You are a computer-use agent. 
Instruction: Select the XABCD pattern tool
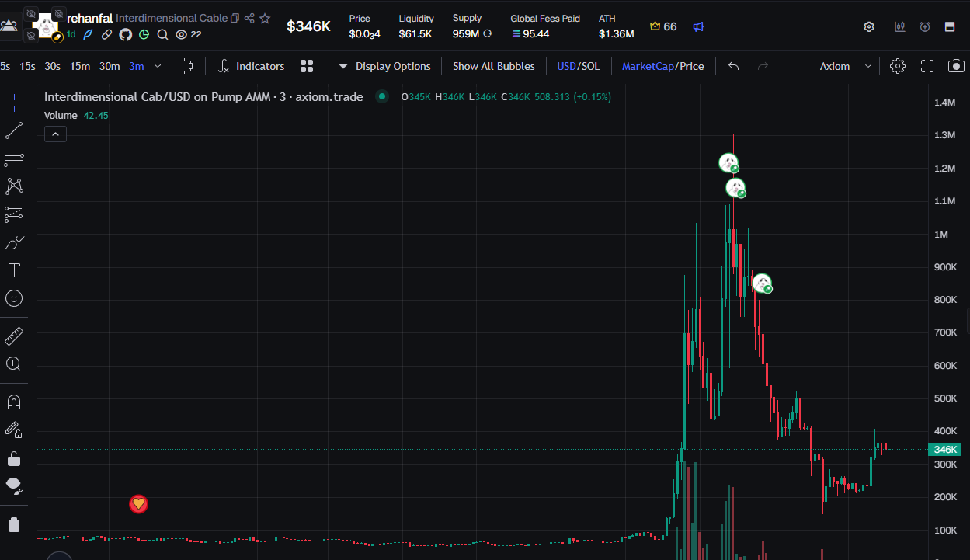pyautogui.click(x=14, y=186)
